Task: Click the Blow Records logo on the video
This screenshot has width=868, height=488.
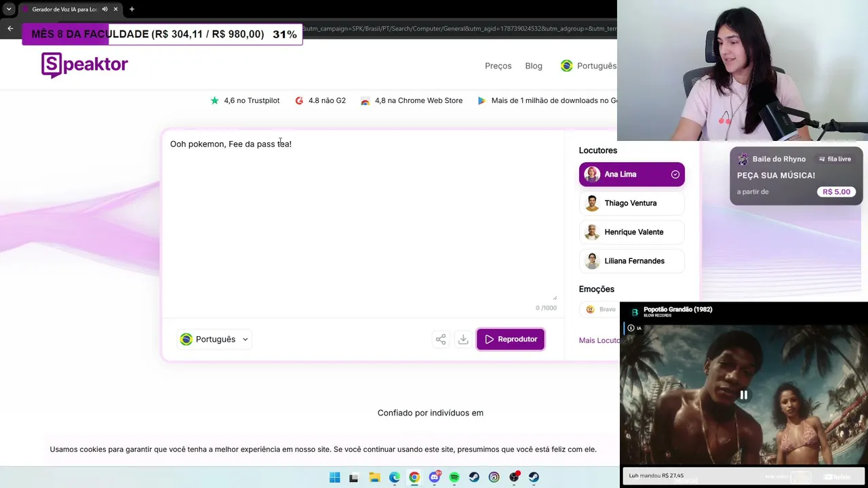Action: pos(635,312)
